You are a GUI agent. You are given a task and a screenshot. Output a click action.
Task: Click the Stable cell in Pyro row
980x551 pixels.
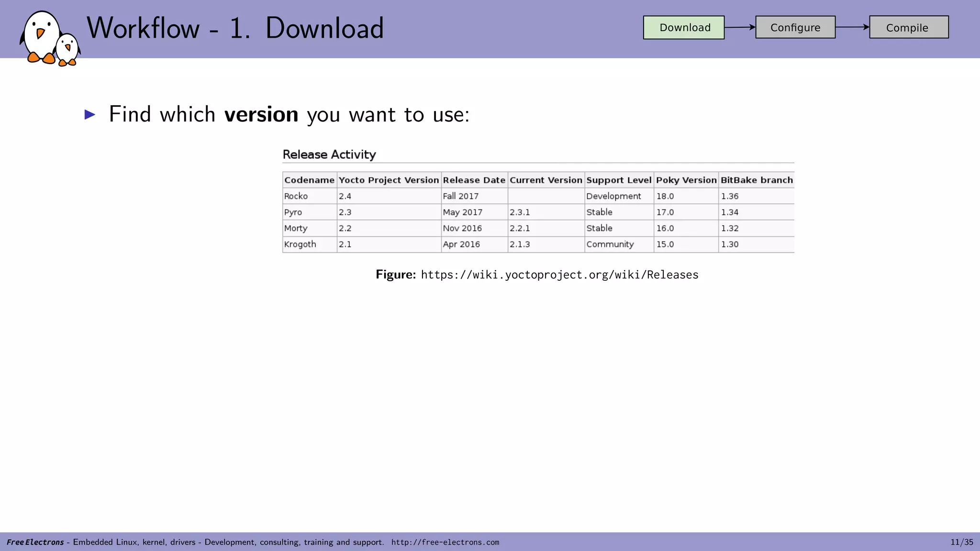[x=619, y=212]
